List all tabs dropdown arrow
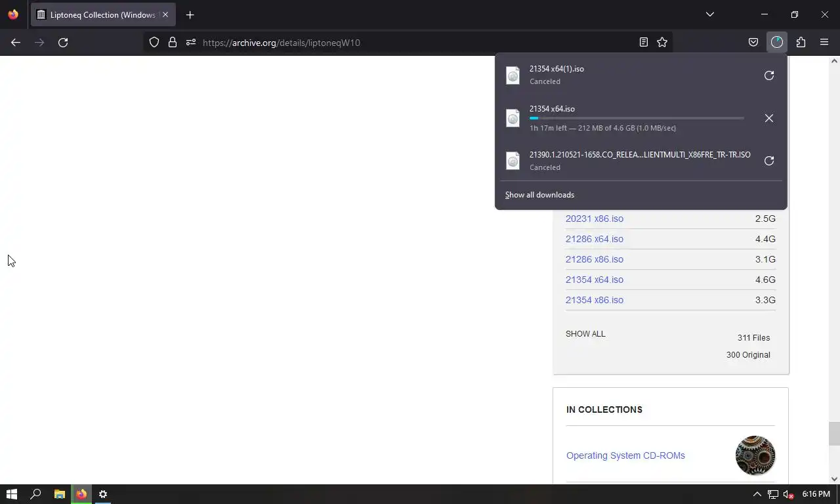This screenshot has width=840, height=504. (709, 14)
